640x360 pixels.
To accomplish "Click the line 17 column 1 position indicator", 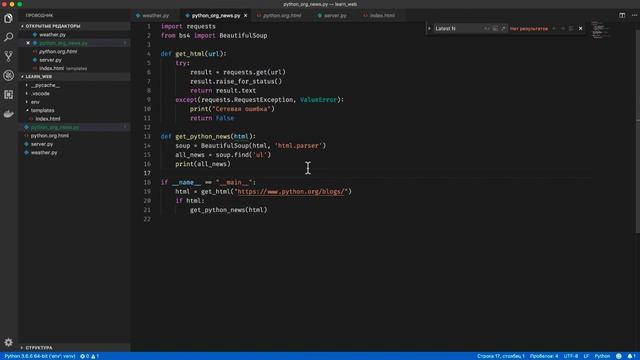I will [501, 356].
